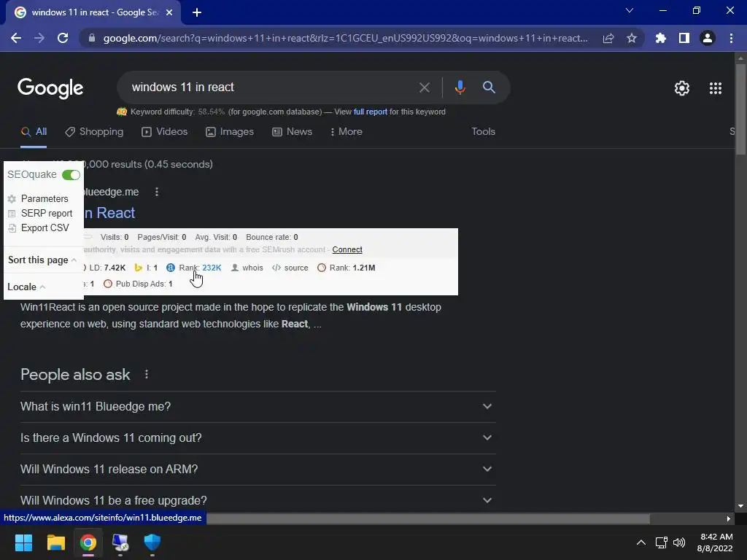This screenshot has width=747, height=560.
Task: Go back to previous page
Action: click(x=16, y=38)
